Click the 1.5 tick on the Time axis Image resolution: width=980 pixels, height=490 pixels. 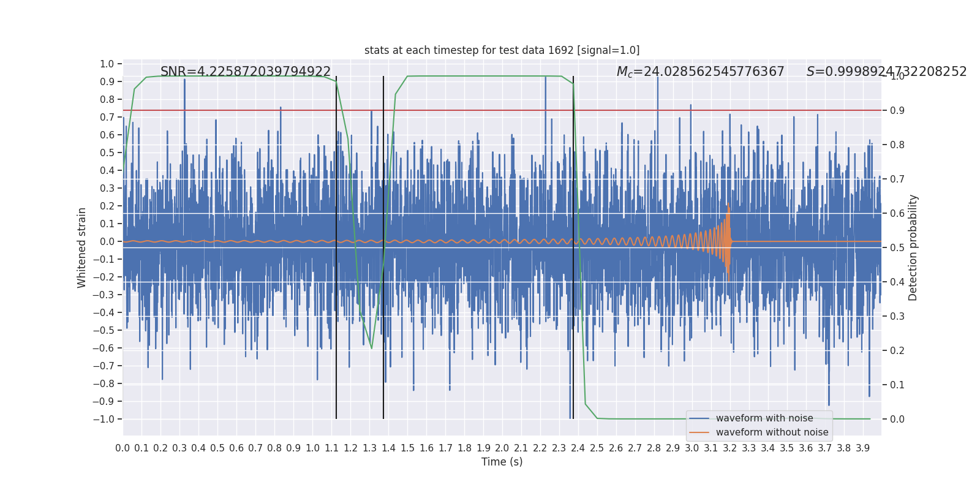coord(407,448)
